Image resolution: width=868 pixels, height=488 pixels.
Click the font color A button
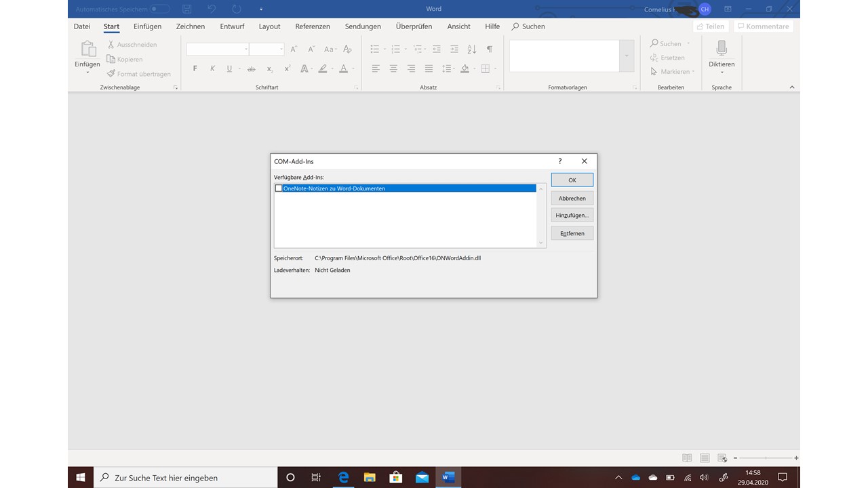[343, 68]
